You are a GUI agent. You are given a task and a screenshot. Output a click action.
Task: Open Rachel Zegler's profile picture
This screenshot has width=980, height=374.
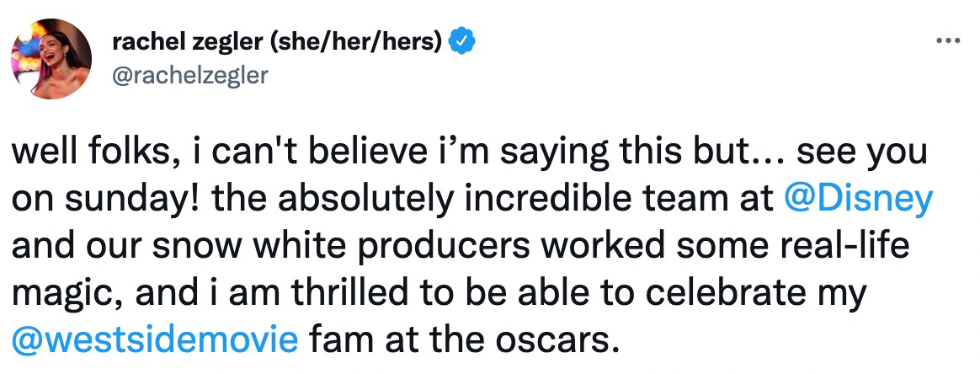(x=50, y=58)
